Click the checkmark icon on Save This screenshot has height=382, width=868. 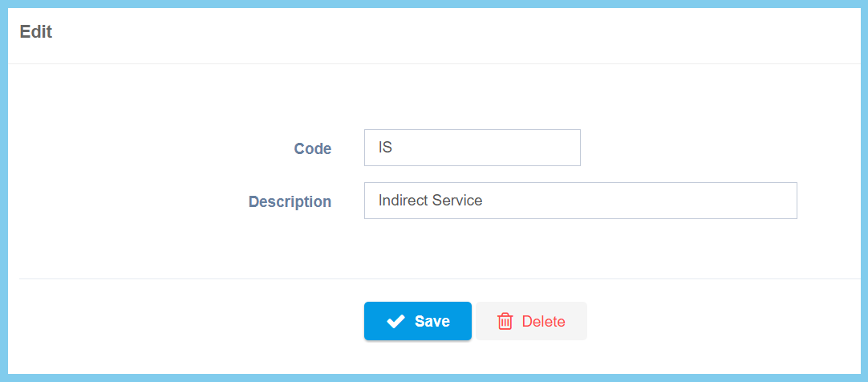(395, 322)
